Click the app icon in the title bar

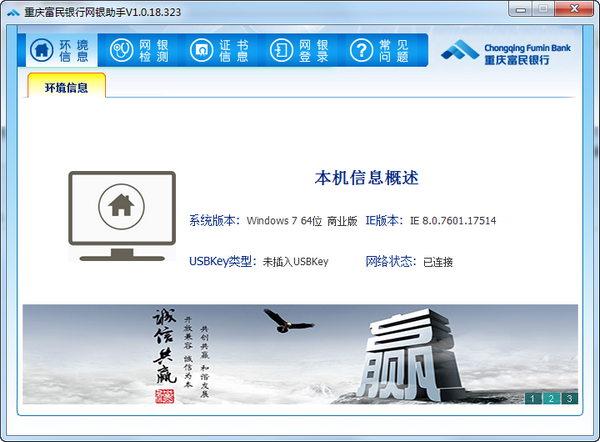click(13, 13)
